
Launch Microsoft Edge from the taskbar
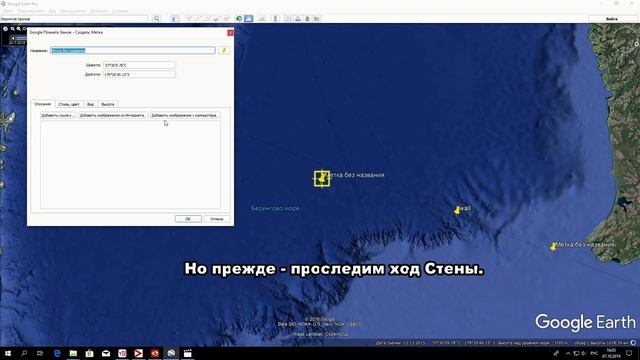57,353
